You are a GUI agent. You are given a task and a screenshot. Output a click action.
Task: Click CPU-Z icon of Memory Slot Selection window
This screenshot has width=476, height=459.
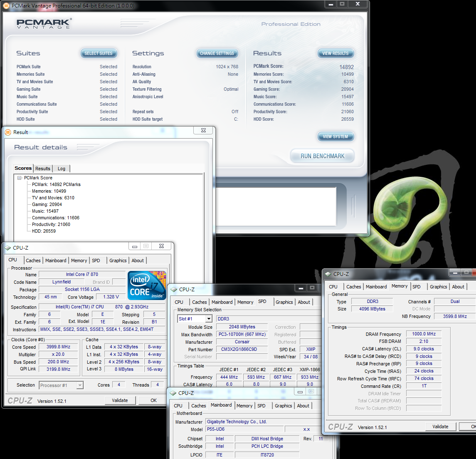[174, 290]
